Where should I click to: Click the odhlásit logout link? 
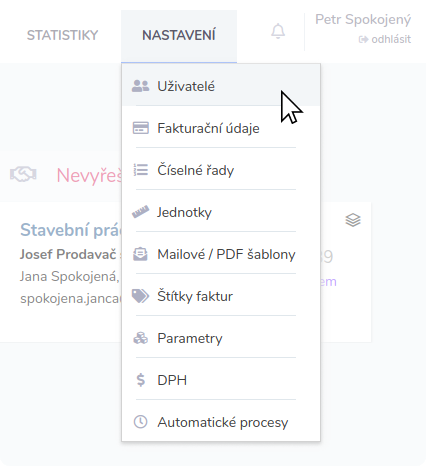[385, 39]
